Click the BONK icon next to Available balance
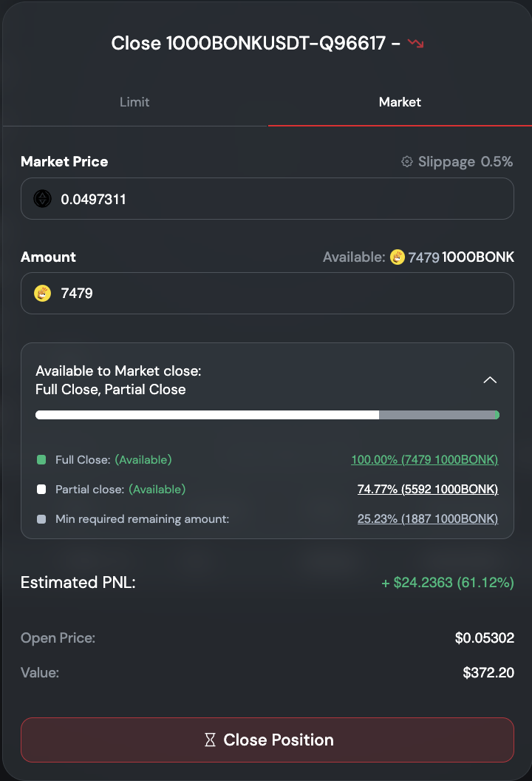Viewport: 532px width, 781px height. coord(398,257)
